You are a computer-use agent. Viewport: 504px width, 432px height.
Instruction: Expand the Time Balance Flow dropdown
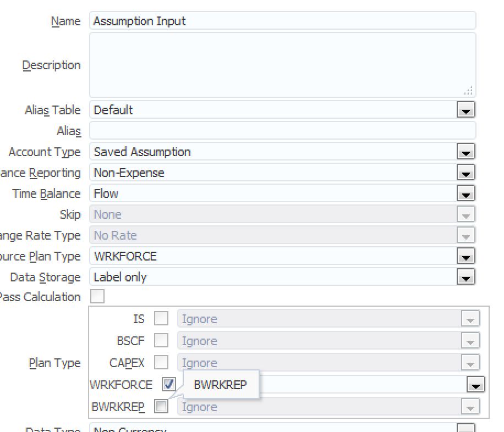(465, 194)
